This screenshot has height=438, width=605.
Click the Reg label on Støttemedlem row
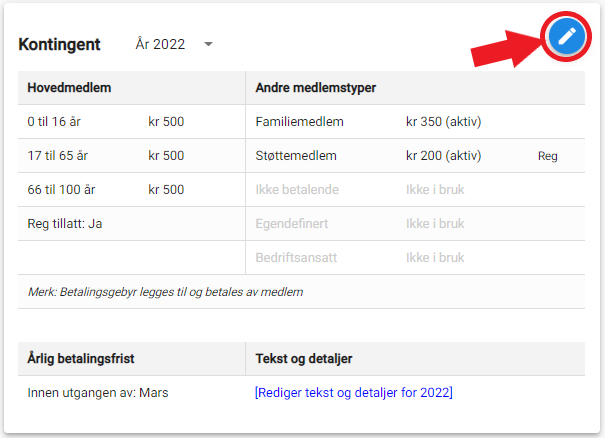coord(548,156)
